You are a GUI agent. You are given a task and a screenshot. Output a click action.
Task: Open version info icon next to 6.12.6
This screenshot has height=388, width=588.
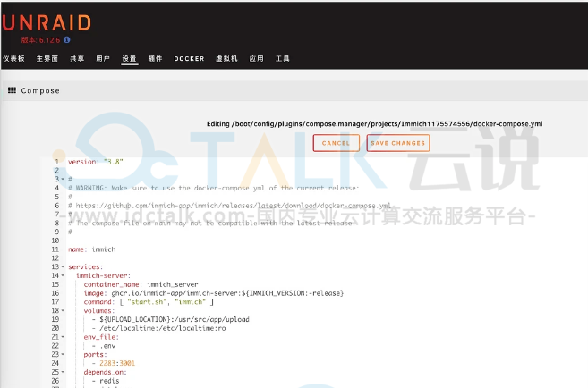tap(67, 39)
